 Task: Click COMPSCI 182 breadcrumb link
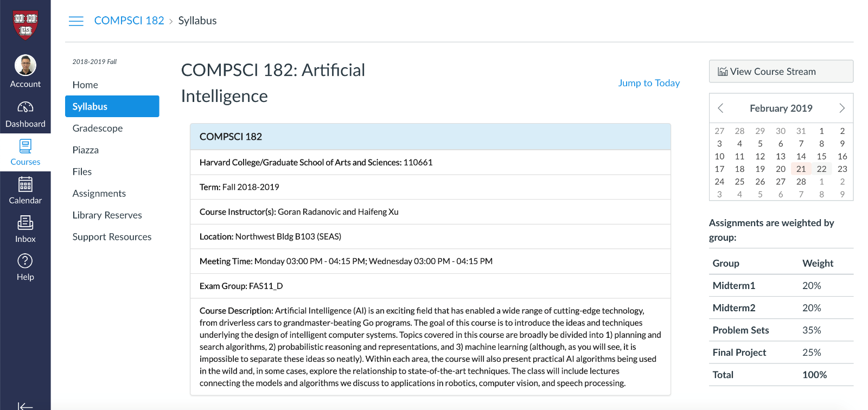tap(129, 21)
